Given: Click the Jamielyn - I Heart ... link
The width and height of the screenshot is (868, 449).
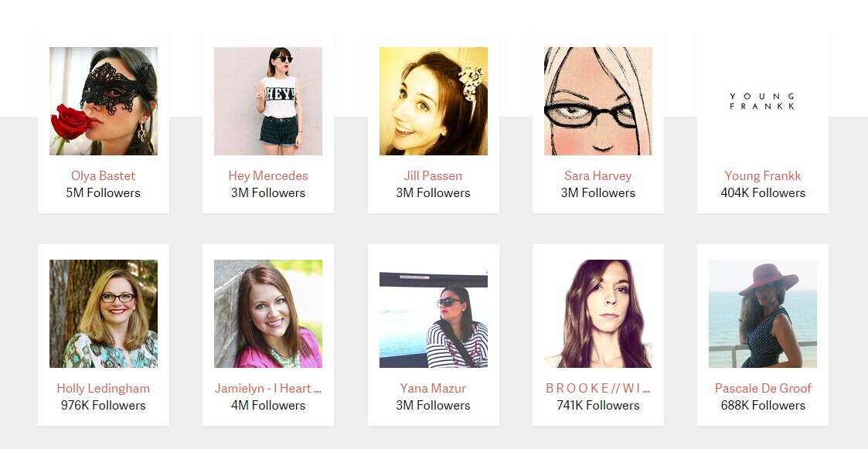Looking at the screenshot, I should 268,389.
